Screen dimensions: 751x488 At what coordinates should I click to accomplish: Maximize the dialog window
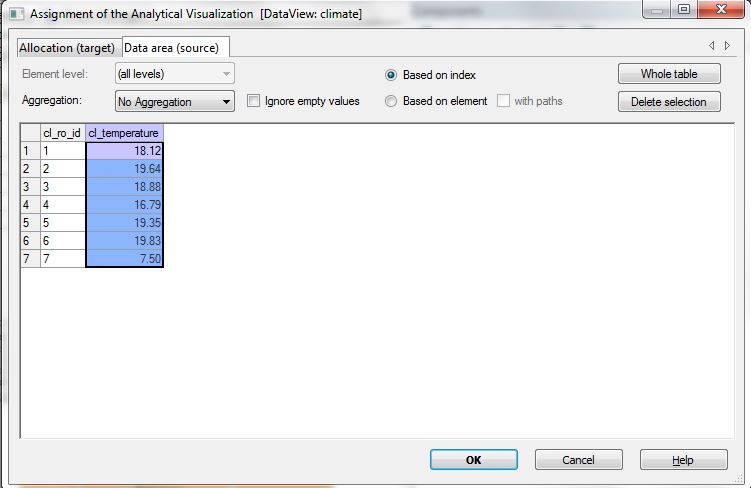click(683, 9)
